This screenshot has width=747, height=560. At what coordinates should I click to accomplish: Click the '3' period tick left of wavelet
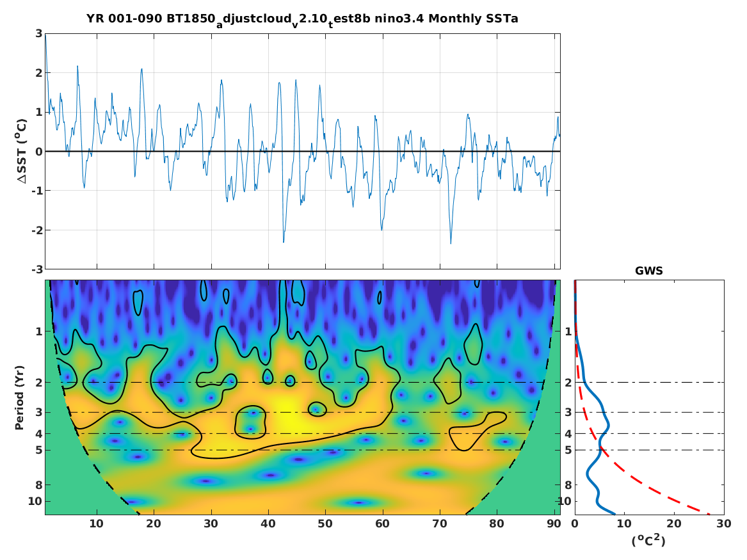coord(39,412)
